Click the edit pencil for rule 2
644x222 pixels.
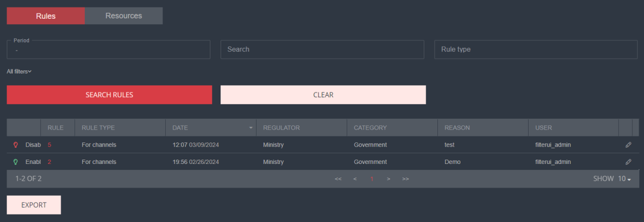coord(628,162)
